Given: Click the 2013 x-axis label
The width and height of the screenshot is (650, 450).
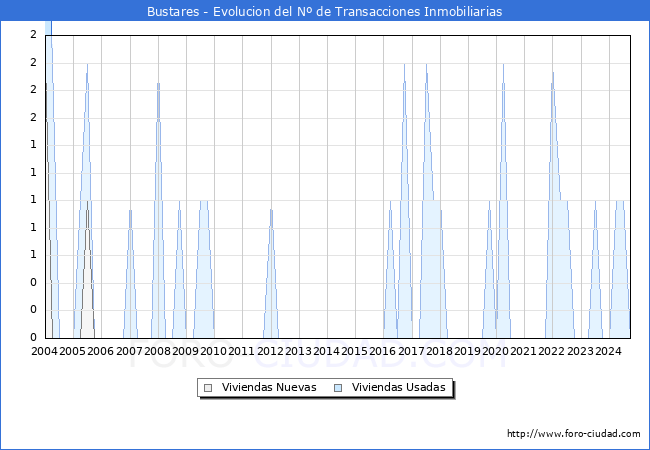Looking at the screenshot, I should click(298, 351).
